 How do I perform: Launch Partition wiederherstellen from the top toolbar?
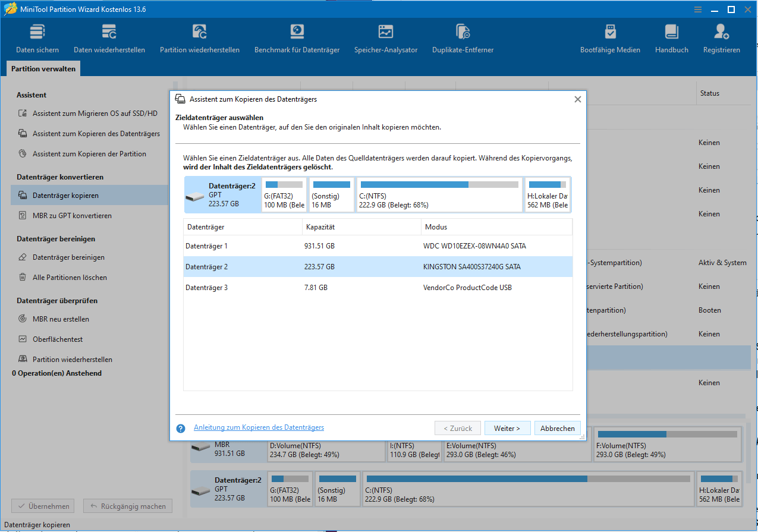pos(200,39)
